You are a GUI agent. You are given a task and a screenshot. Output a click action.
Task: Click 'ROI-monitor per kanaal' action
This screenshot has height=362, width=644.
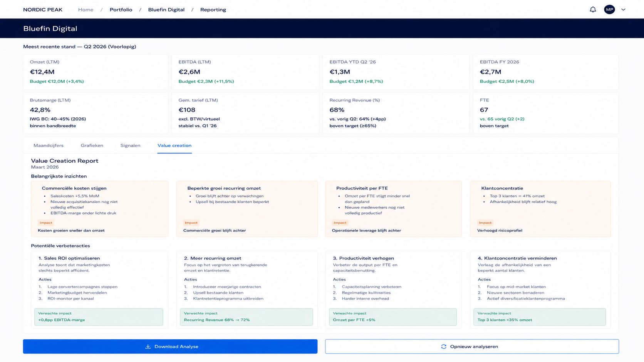pos(70,299)
